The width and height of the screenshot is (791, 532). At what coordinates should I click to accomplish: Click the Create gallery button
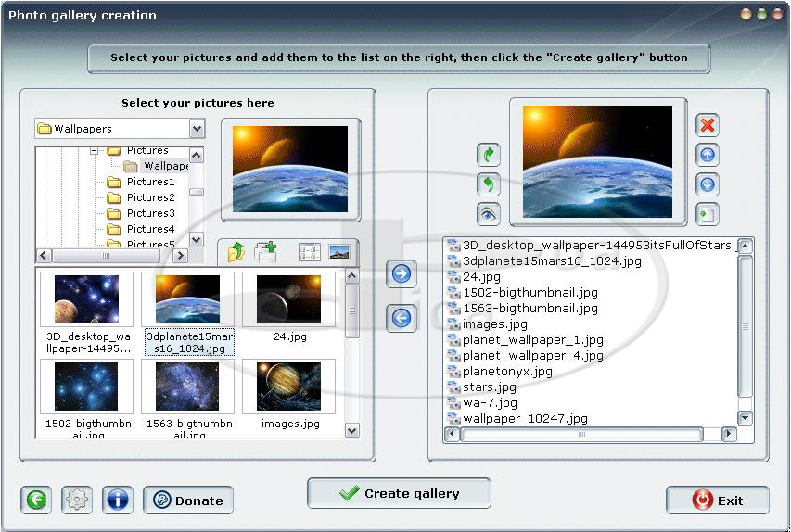point(399,493)
